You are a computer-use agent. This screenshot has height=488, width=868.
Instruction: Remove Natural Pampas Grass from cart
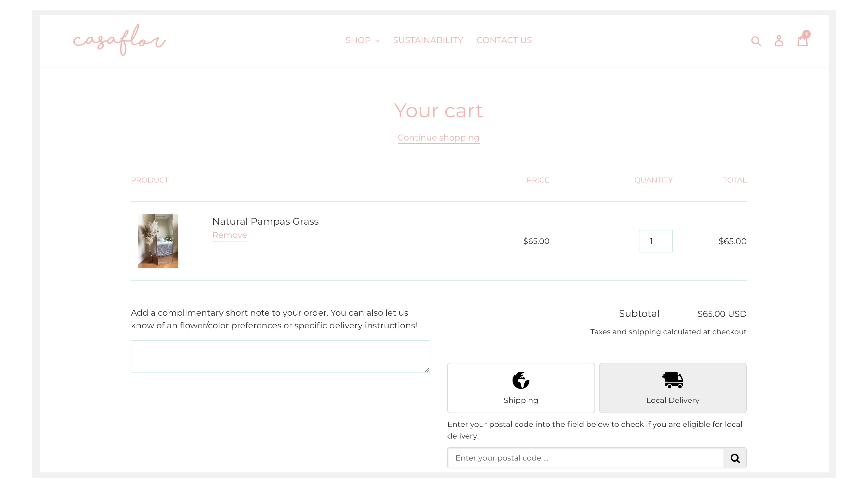pos(229,235)
